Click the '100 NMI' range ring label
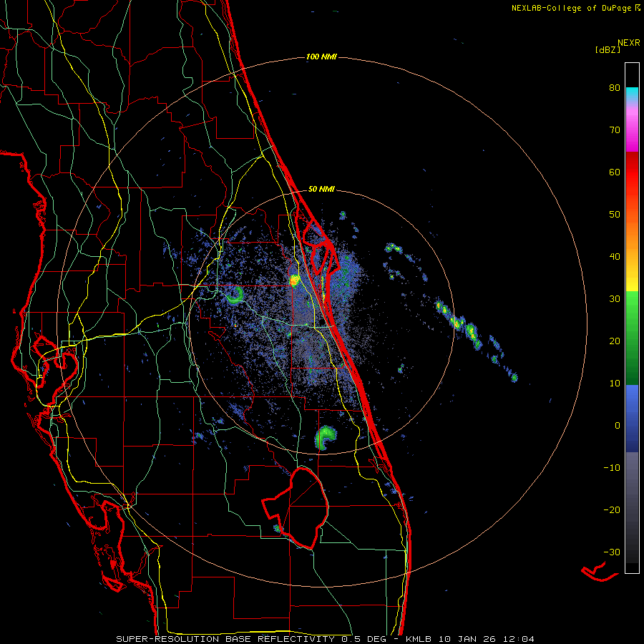This screenshot has height=644, width=644. point(321,57)
